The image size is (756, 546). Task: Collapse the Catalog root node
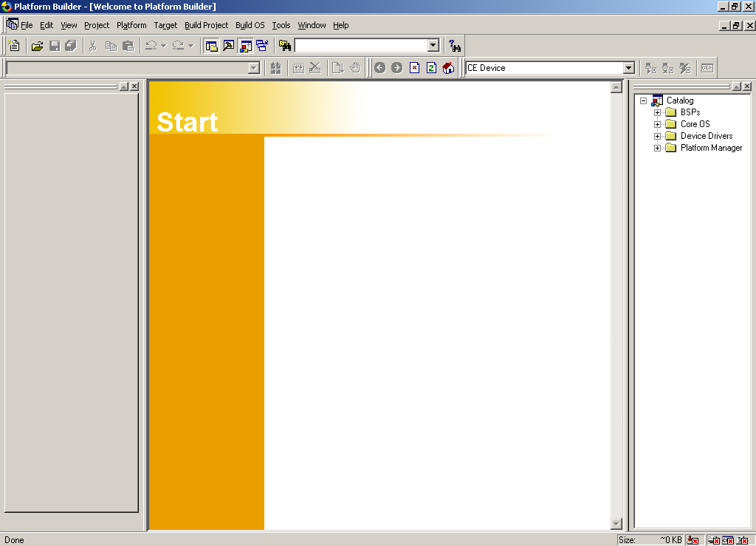pos(643,100)
